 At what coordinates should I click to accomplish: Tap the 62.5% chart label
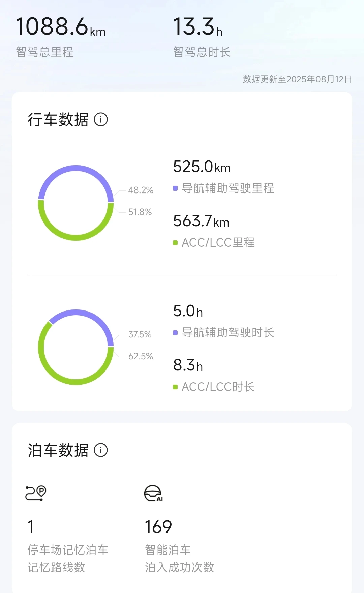(x=141, y=356)
